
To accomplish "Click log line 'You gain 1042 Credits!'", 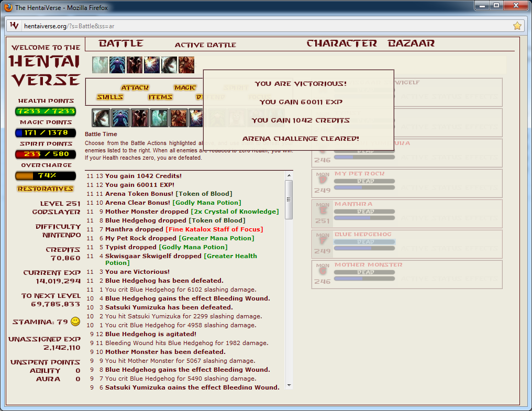I will [143, 176].
